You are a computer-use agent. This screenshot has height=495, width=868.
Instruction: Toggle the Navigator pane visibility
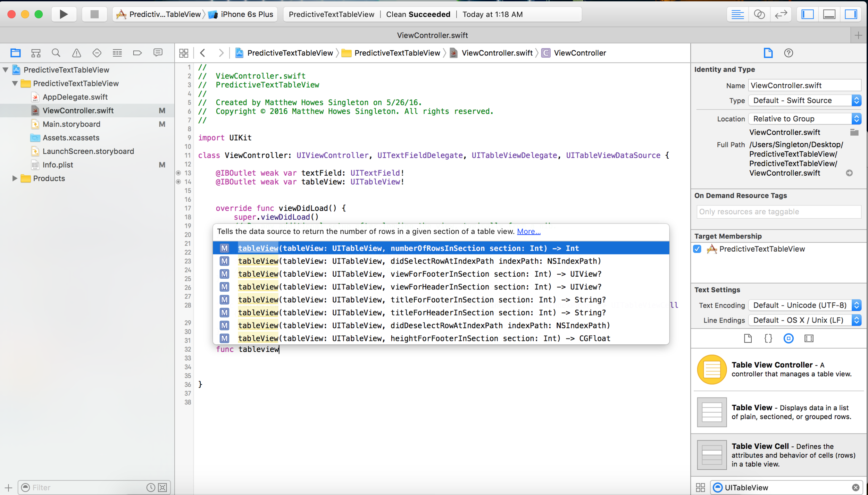pos(808,14)
